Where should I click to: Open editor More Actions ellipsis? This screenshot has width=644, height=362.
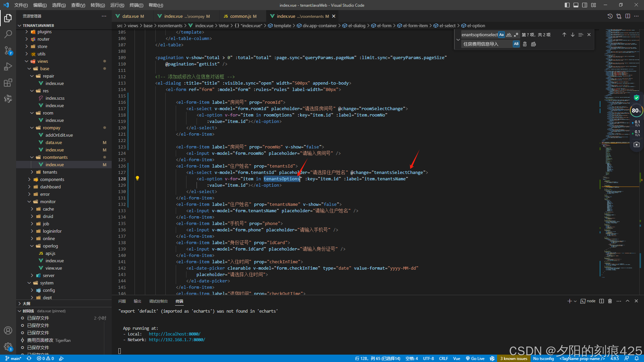(x=636, y=16)
